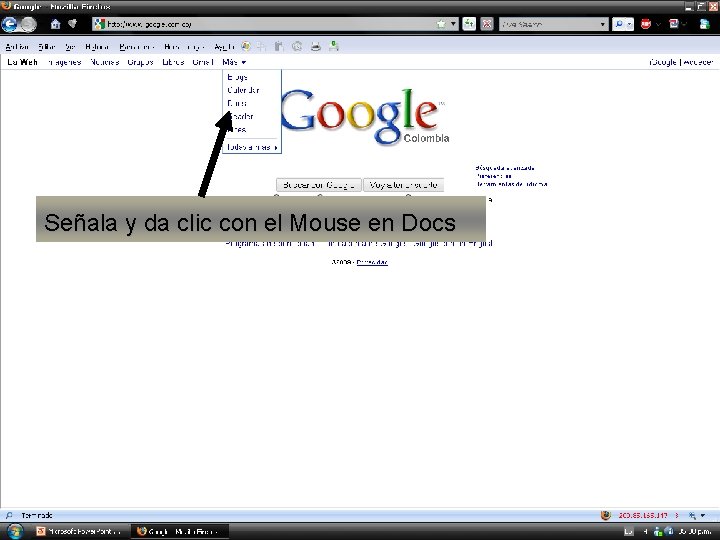Open the Archivo menu
The image size is (720, 540).
tap(17, 47)
